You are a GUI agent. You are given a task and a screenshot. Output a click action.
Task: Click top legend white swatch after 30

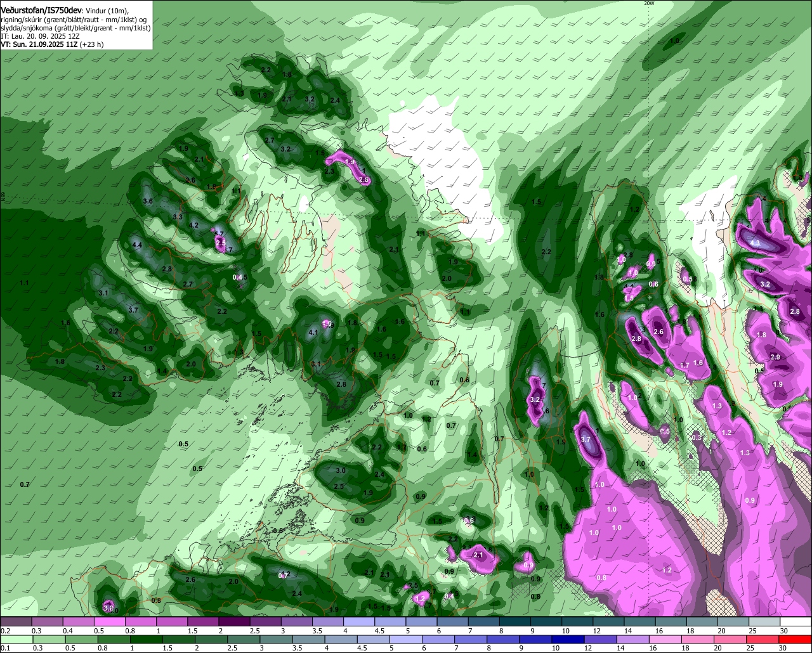[796, 621]
